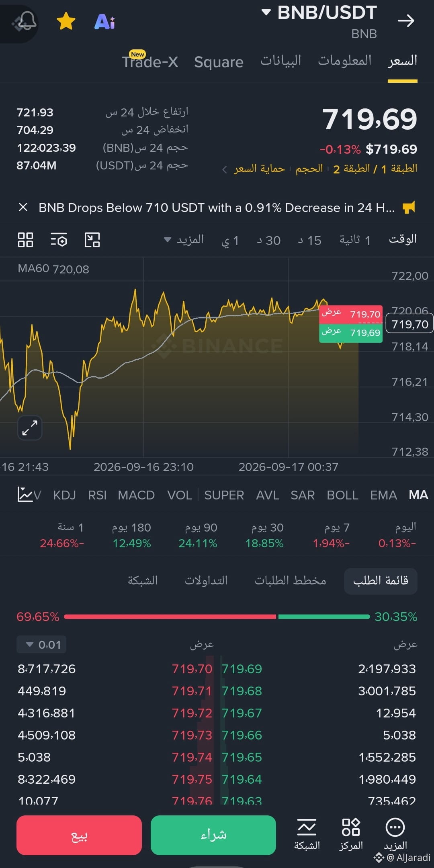Dismiss the BNB Drops Below 710 announcement
Screen dimensions: 434x868
(23, 207)
